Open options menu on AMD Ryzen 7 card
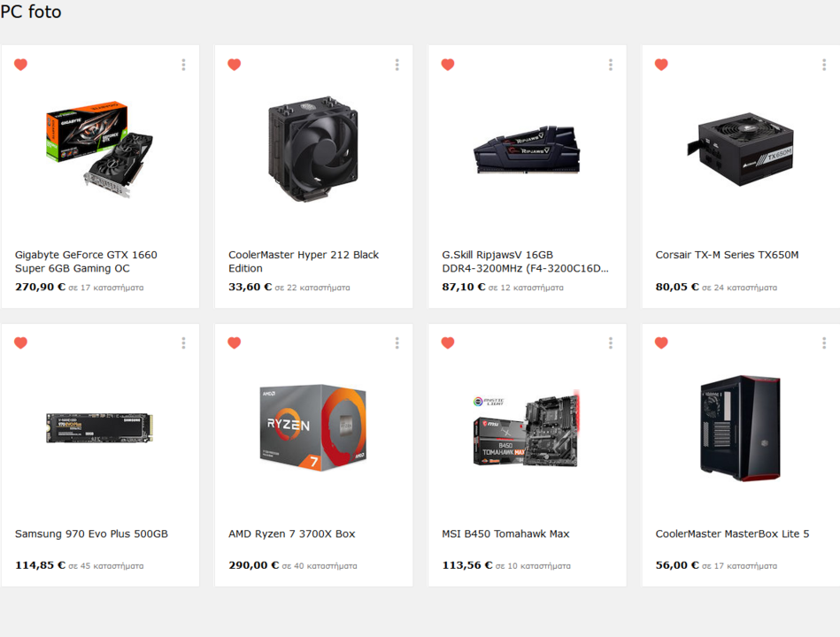Viewport: 840px width, 637px height. click(x=397, y=343)
